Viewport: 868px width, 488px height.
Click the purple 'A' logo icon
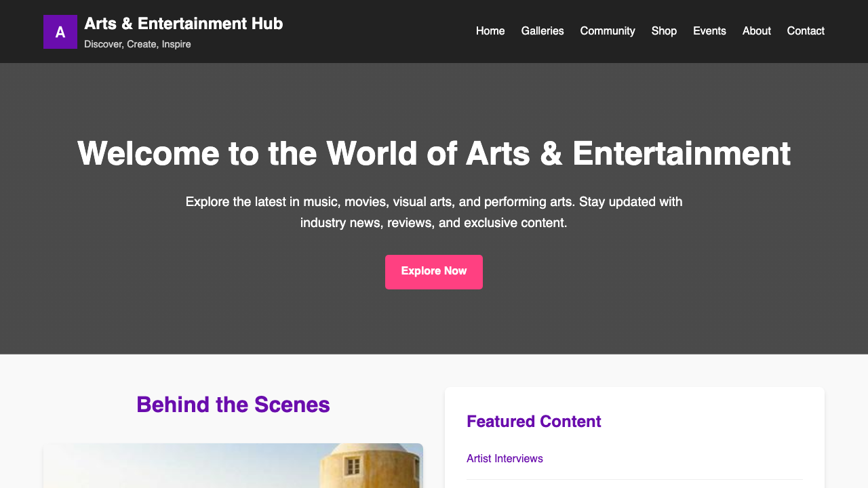60,32
